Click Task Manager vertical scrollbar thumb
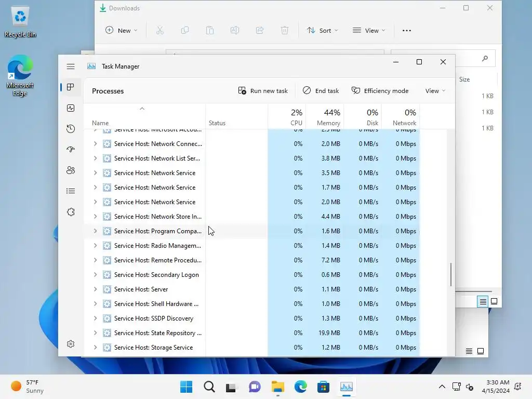The height and width of the screenshot is (399, 532). 451,274
